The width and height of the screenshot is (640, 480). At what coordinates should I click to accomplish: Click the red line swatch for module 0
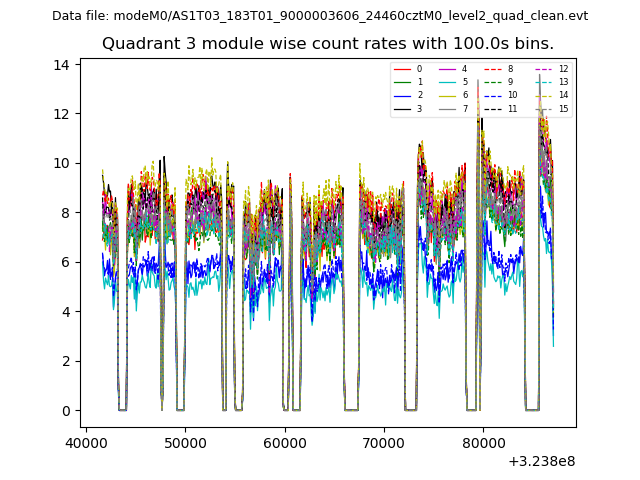coord(404,69)
